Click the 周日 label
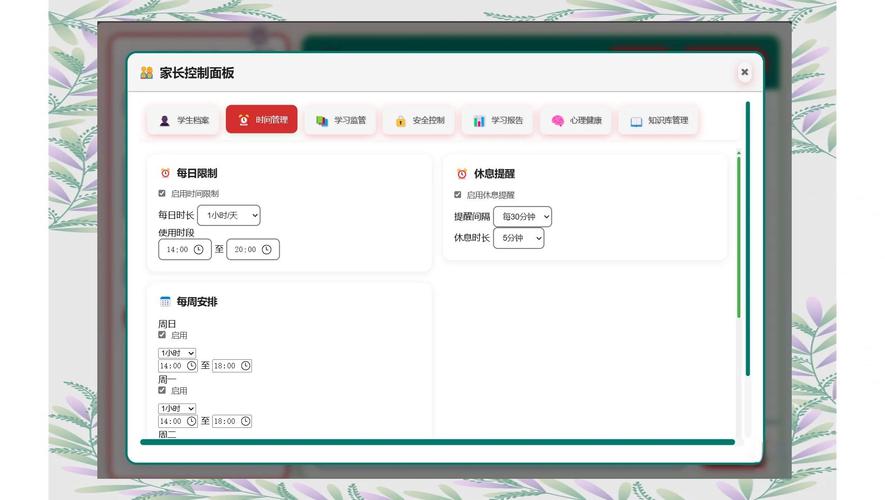The height and width of the screenshot is (500, 885). coord(167,324)
